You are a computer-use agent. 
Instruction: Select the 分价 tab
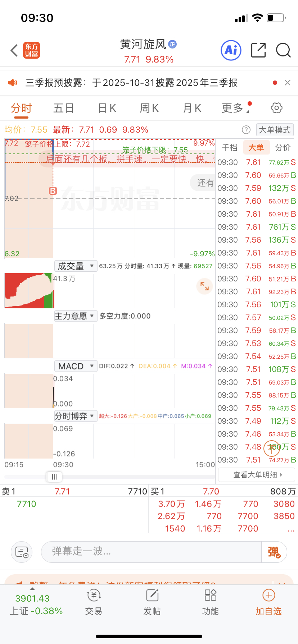tap(283, 148)
